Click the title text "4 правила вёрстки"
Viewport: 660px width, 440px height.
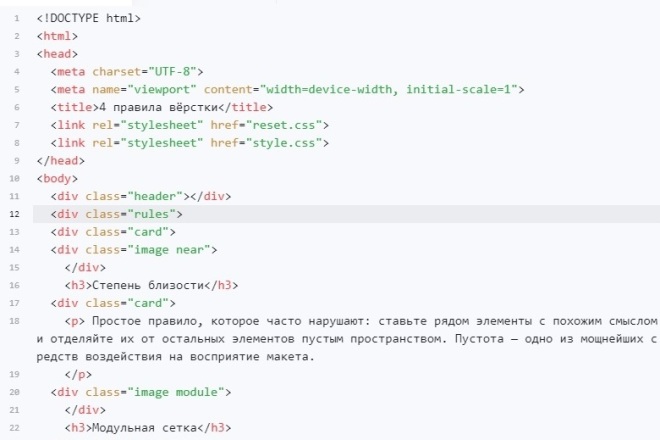tap(158, 107)
